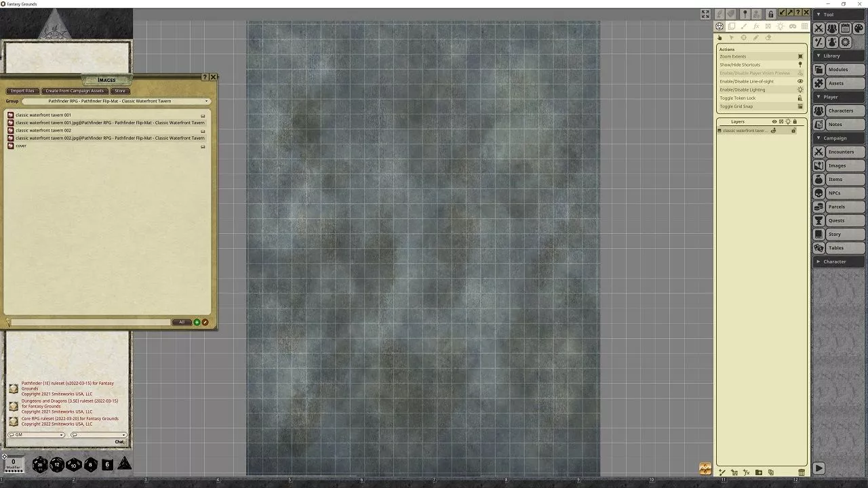Open the mask tab icon

tap(793, 26)
